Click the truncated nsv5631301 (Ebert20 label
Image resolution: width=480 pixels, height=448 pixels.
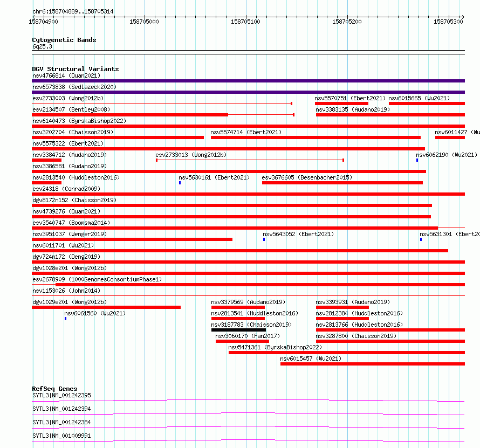pos(450,234)
